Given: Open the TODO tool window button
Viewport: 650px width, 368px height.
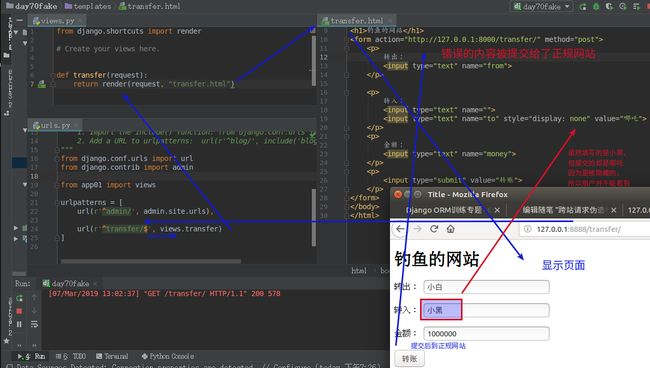Looking at the screenshot, I should coord(70,356).
